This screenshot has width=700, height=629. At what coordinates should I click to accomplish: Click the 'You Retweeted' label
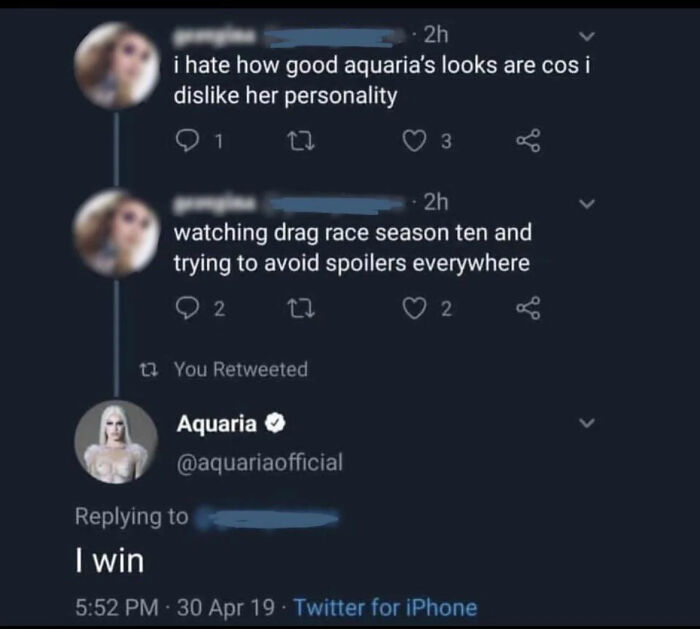tap(241, 369)
